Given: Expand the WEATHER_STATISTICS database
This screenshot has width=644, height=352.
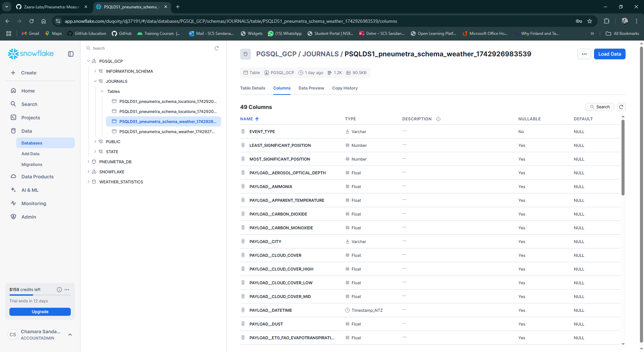Looking at the screenshot, I should (x=89, y=182).
